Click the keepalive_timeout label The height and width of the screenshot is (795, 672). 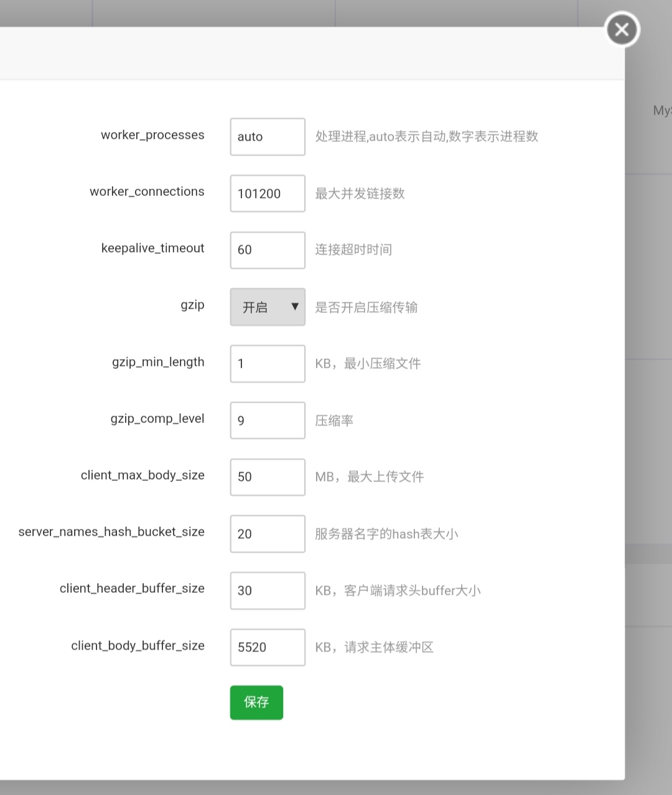pyautogui.click(x=152, y=248)
